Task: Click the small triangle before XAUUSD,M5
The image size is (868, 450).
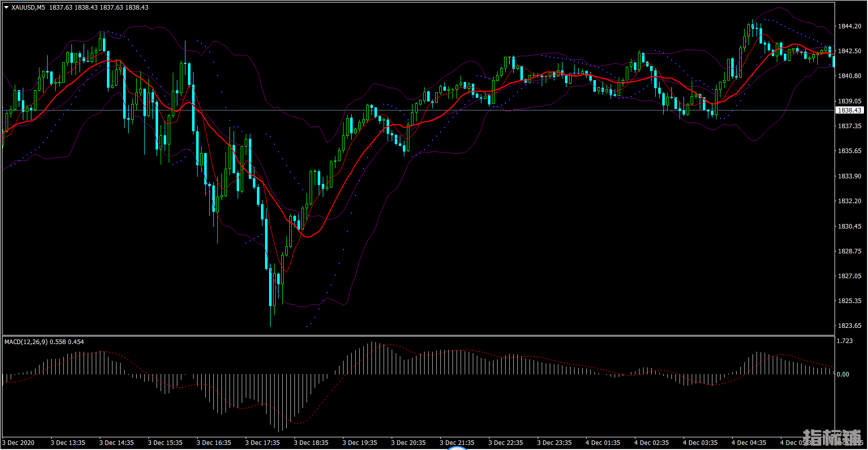Action: coord(7,8)
